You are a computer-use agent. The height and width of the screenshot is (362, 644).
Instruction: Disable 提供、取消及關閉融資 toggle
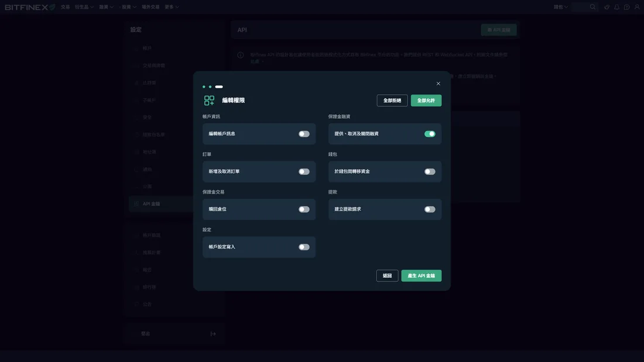[430, 134]
